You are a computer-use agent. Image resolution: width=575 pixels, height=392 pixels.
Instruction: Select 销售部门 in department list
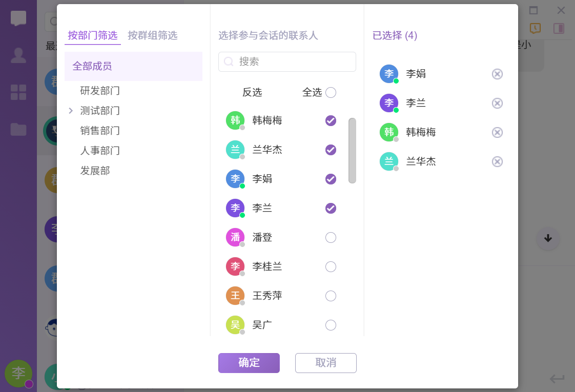[100, 131]
